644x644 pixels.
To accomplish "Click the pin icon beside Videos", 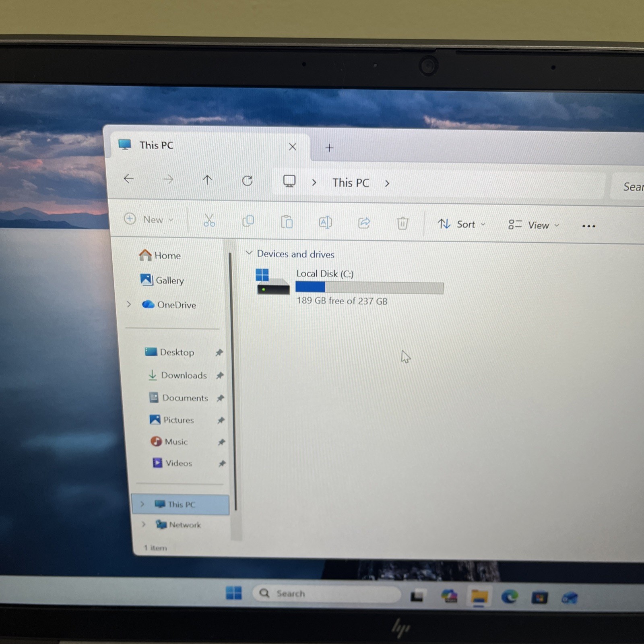I will pyautogui.click(x=222, y=463).
